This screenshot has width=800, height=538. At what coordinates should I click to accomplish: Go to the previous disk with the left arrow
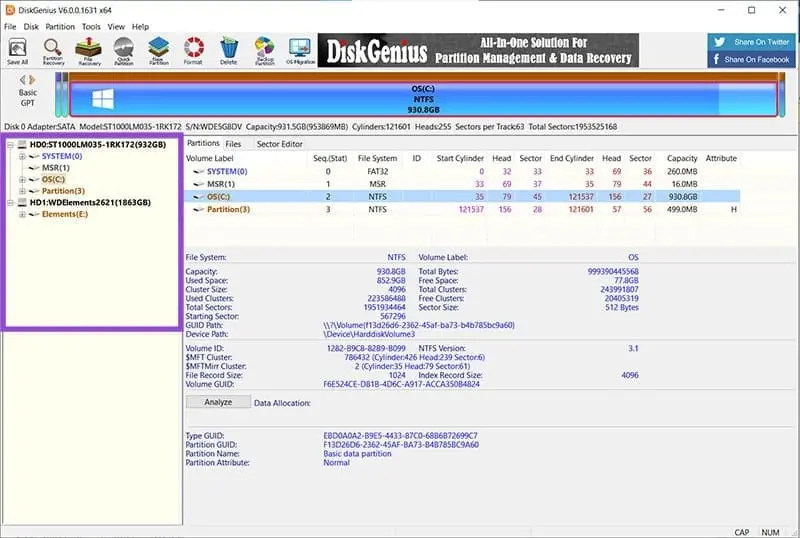tap(22, 80)
